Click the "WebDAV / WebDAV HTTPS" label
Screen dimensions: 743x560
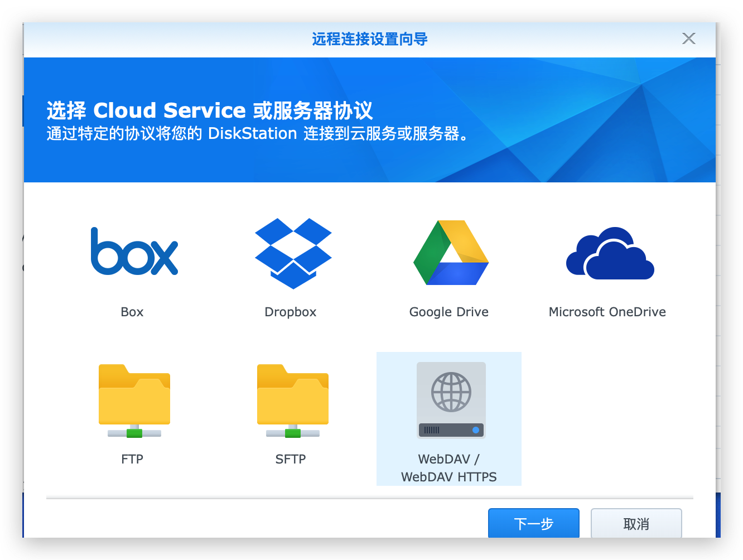pyautogui.click(x=448, y=468)
